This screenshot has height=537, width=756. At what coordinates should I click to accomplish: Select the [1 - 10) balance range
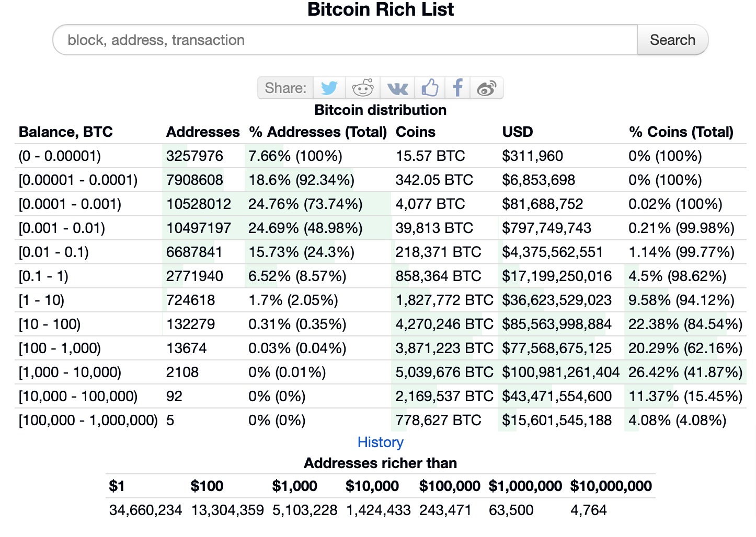41,300
